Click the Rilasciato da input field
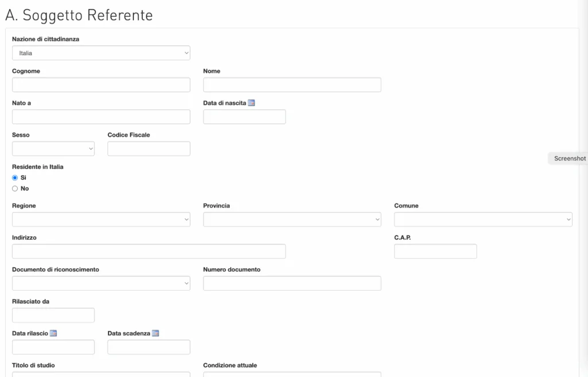 tap(53, 315)
